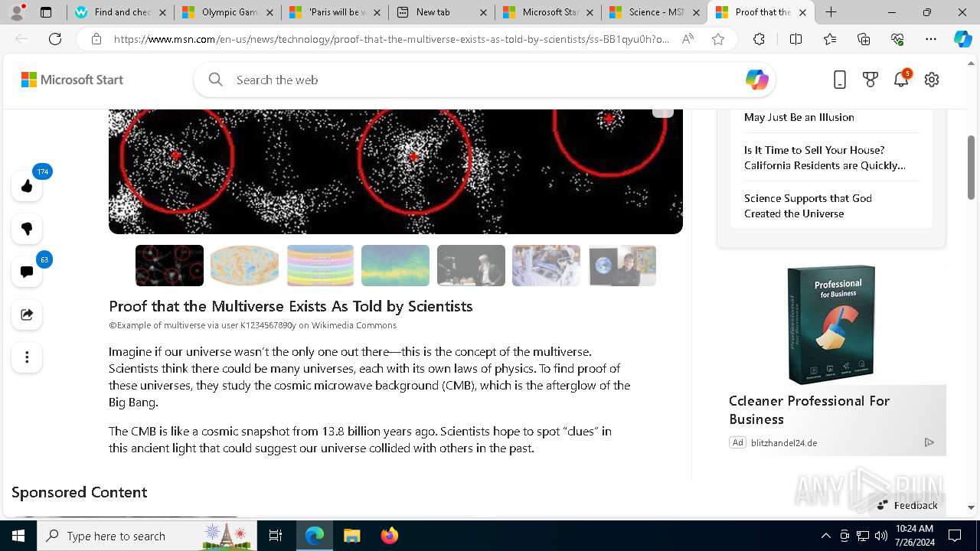The height and width of the screenshot is (551, 980).
Task: Open a new tab with plus button
Action: [831, 12]
